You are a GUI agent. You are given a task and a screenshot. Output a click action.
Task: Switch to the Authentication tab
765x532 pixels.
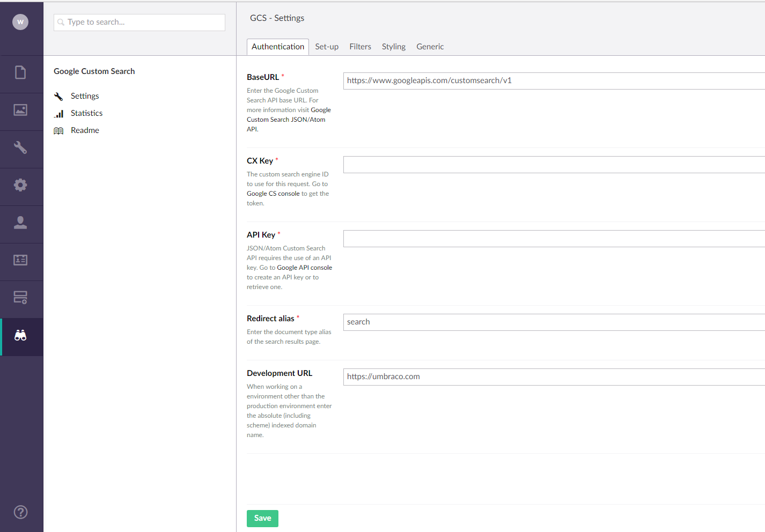click(x=278, y=47)
